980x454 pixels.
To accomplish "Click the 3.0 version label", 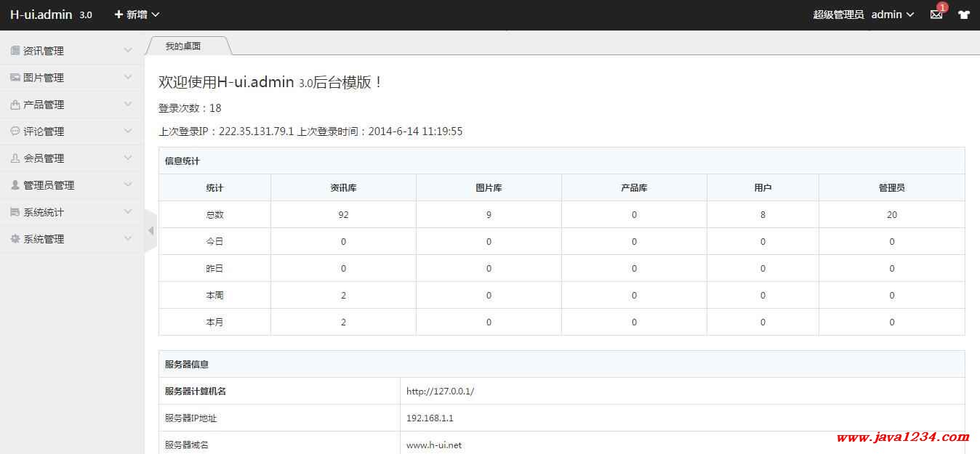I will (86, 15).
